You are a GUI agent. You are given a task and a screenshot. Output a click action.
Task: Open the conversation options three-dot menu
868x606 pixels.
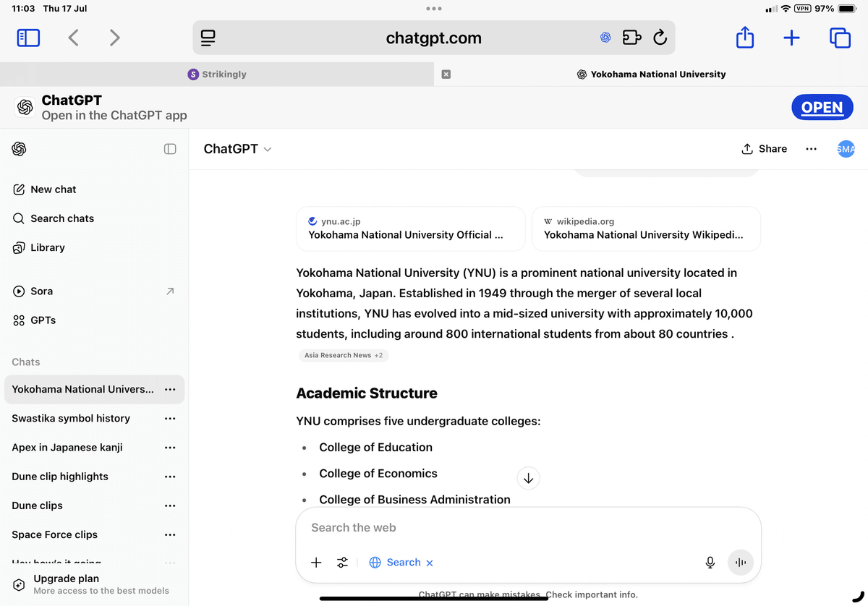[x=811, y=148]
